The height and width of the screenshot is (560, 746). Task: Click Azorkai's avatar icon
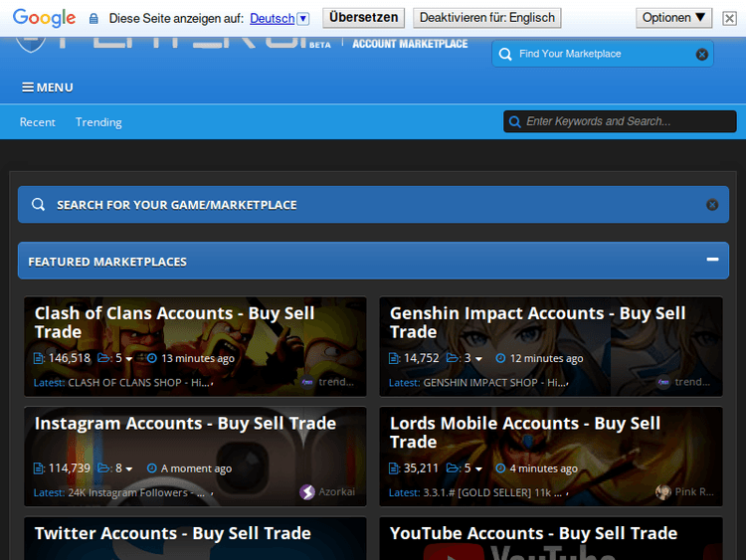tap(307, 492)
